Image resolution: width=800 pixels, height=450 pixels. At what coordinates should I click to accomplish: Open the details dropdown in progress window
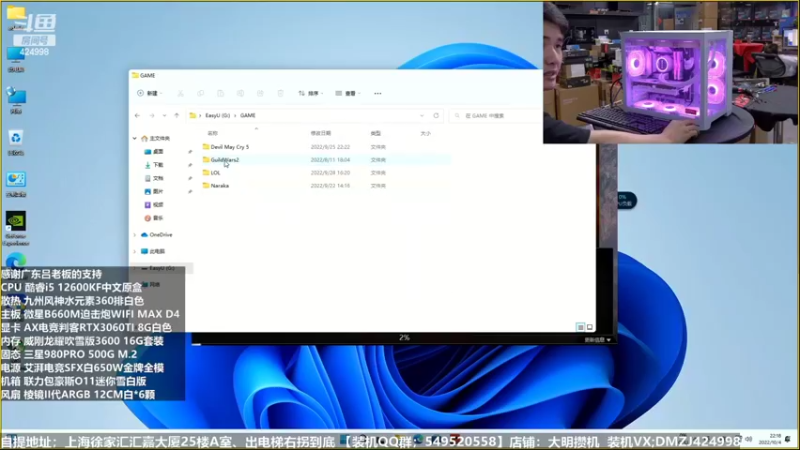pyautogui.click(x=597, y=340)
